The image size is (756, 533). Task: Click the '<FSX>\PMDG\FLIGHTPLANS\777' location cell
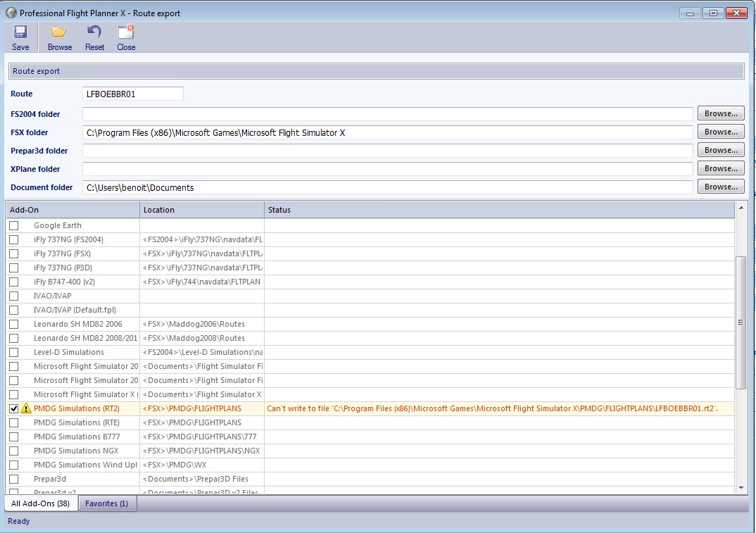(x=201, y=437)
